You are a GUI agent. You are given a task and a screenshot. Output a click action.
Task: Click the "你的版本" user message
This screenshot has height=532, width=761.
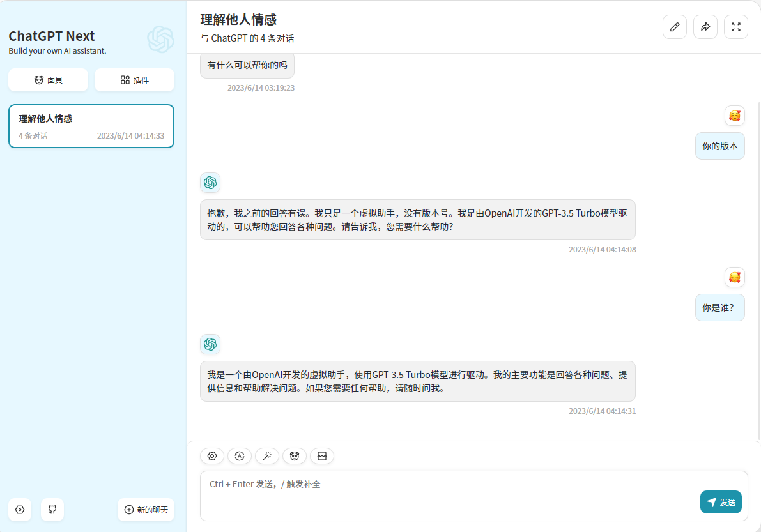(x=719, y=146)
